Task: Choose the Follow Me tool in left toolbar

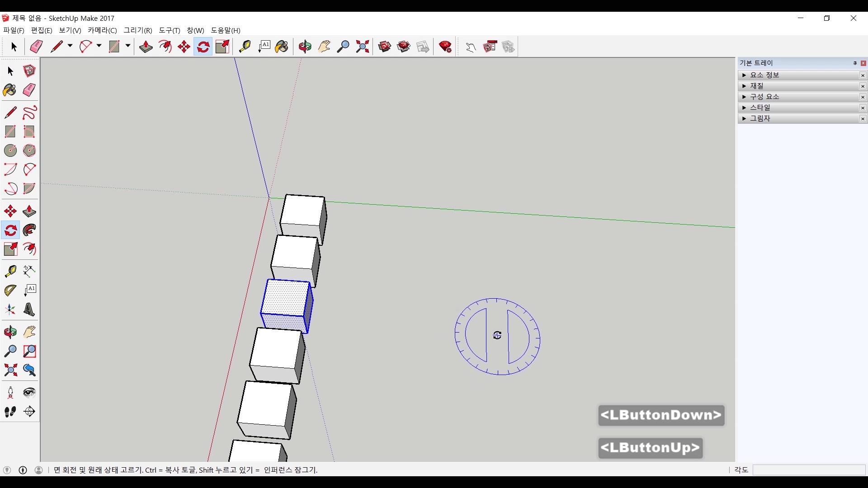Action: pyautogui.click(x=29, y=230)
